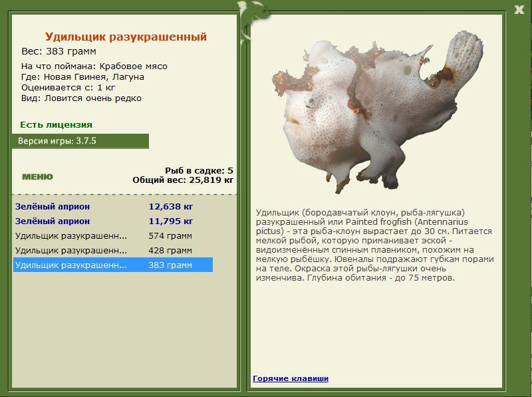Click the Вес: 383 грамм text

(x=59, y=51)
